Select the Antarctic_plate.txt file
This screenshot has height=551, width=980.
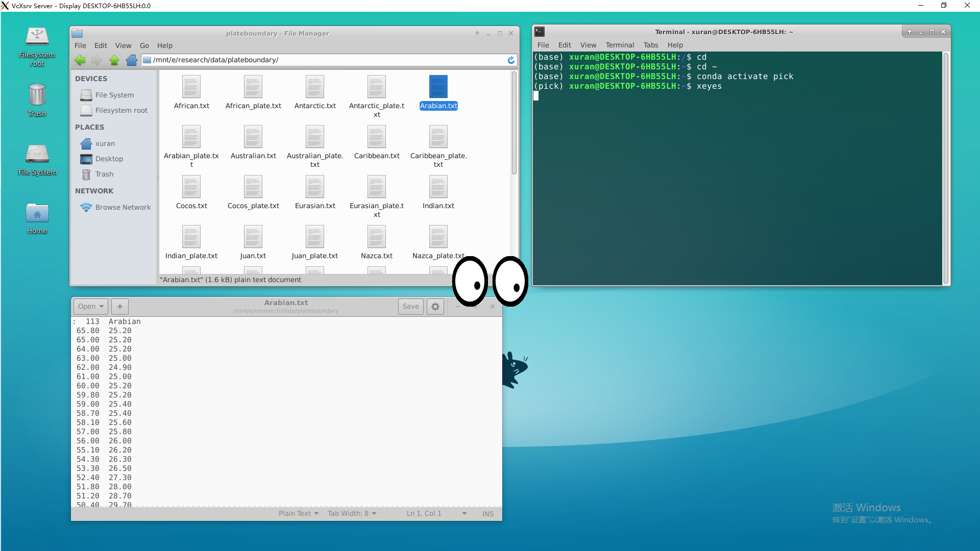(x=377, y=96)
